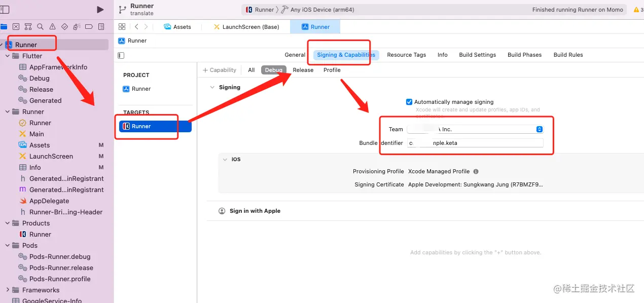This screenshot has width=644, height=303.
Task: Expand the Frameworks group
Action: point(8,290)
